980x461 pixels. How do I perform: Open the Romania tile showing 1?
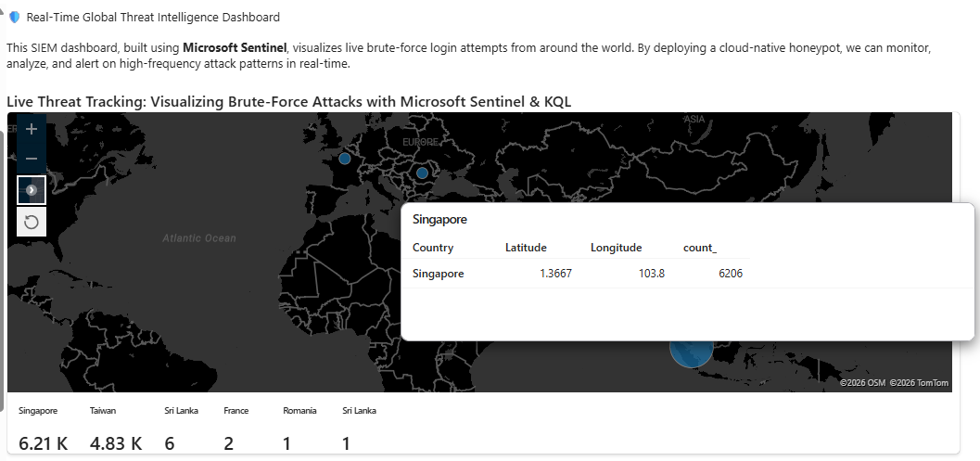tap(299, 429)
